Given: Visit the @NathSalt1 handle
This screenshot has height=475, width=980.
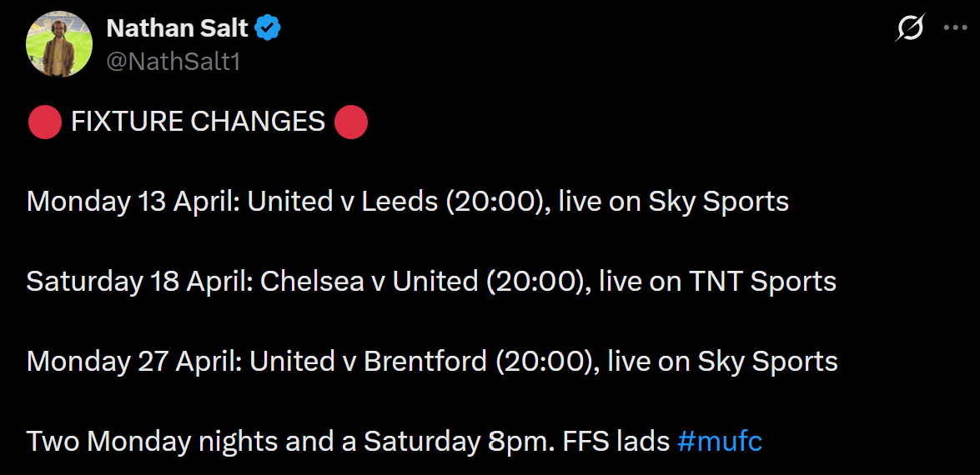Looking at the screenshot, I should (173, 62).
